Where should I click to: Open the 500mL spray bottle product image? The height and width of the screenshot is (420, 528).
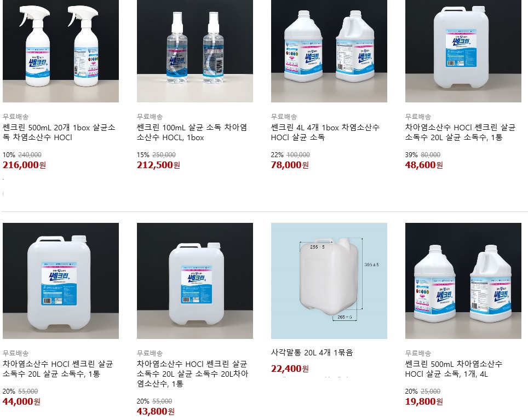[x=61, y=51]
